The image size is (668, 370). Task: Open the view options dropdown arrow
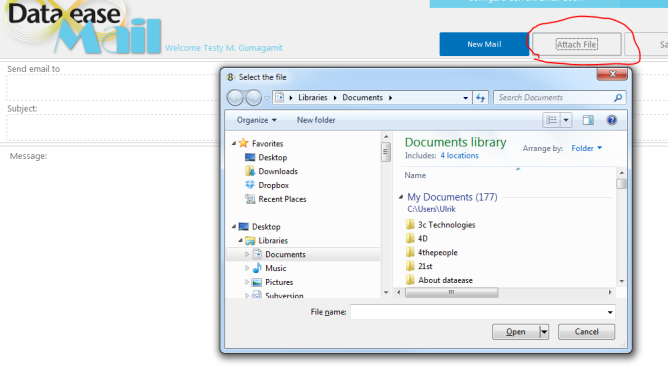[566, 120]
